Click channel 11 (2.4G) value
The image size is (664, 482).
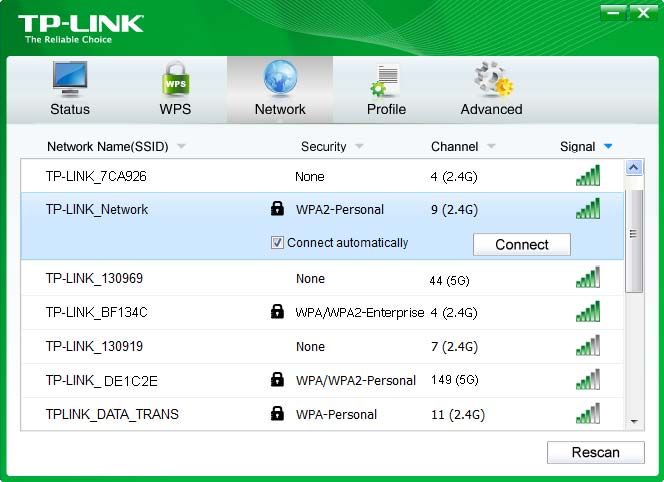click(x=458, y=414)
